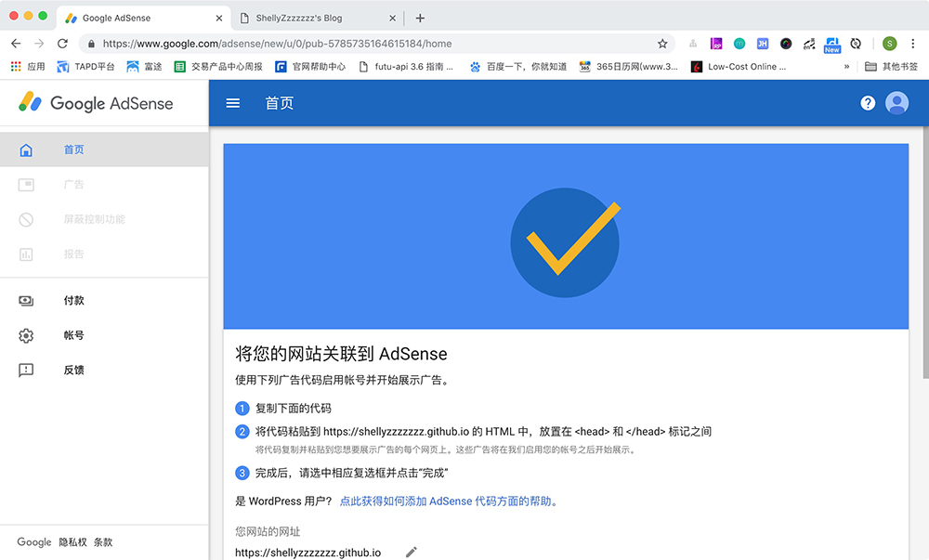
Task: Edit site URL with pencil icon
Action: tap(412, 553)
